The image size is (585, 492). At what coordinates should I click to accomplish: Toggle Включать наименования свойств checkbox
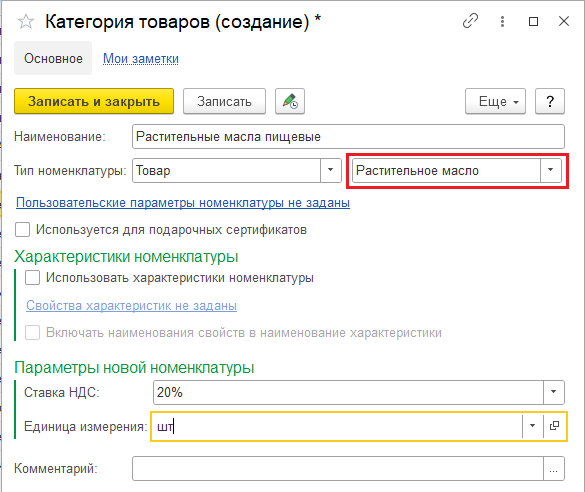point(32,332)
